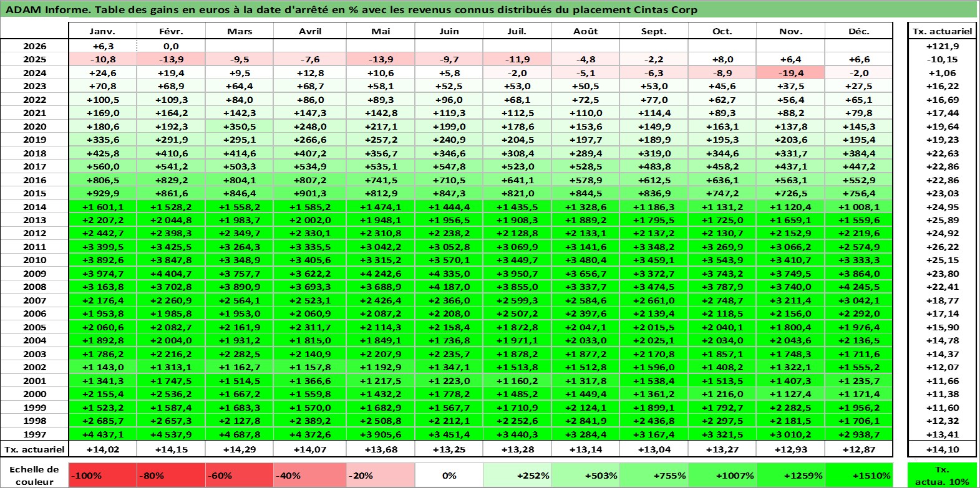Select the -10,15 actuarial rate for 2025
The width and height of the screenshot is (980, 488).
(942, 59)
